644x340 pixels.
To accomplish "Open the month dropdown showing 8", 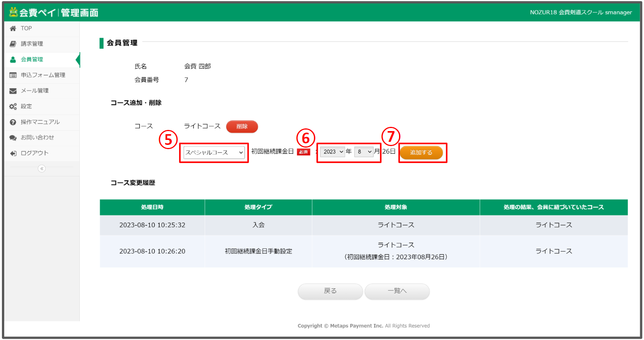I will (x=364, y=152).
